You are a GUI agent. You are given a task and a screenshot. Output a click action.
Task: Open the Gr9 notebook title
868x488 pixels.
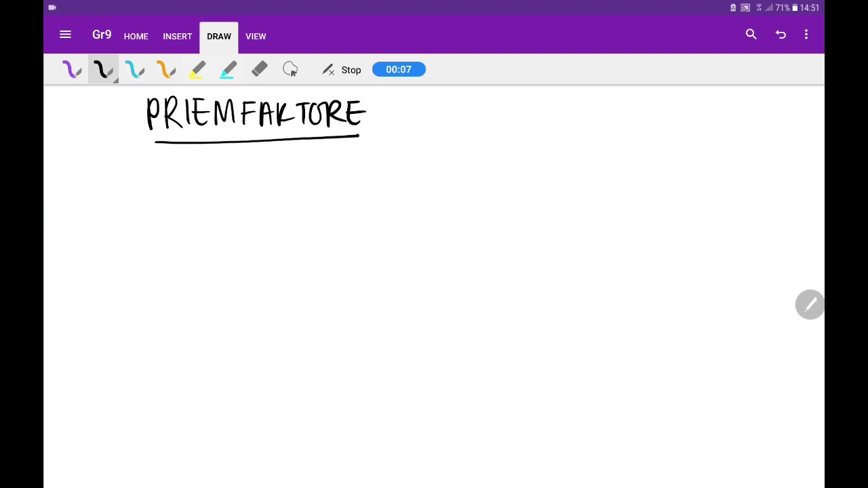point(102,35)
